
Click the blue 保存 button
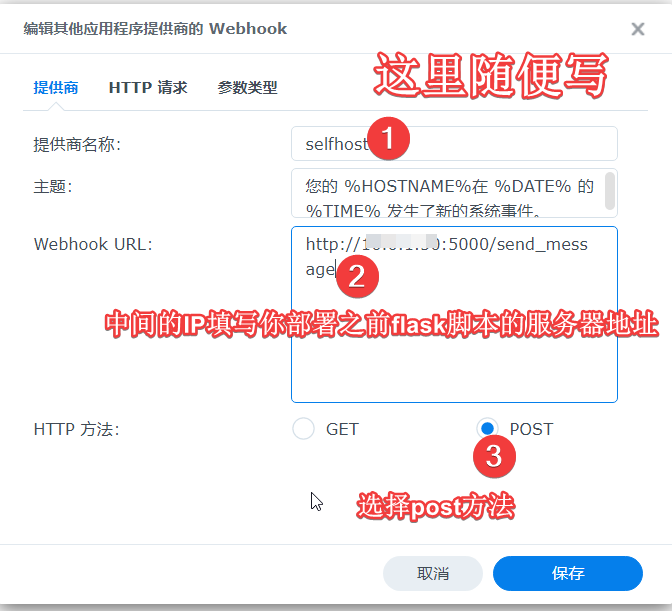tap(568, 573)
